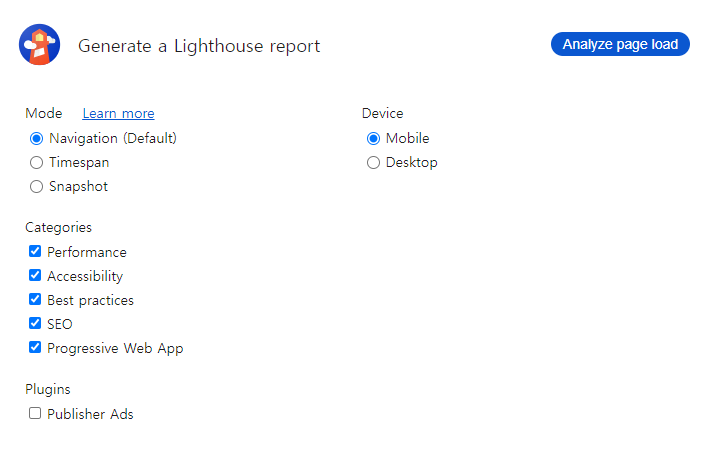The width and height of the screenshot is (702, 462).
Task: Click the Plugins section label
Action: (48, 389)
